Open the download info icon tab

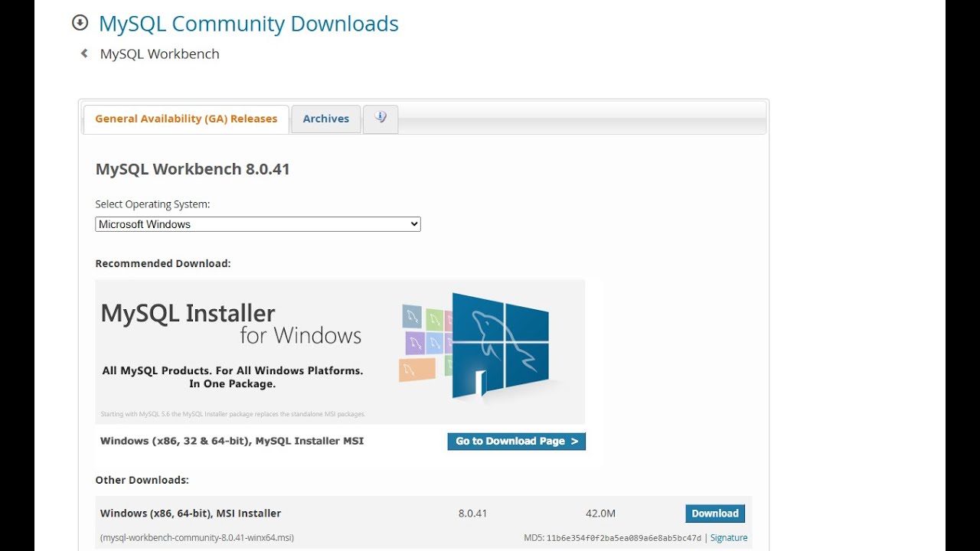(381, 119)
